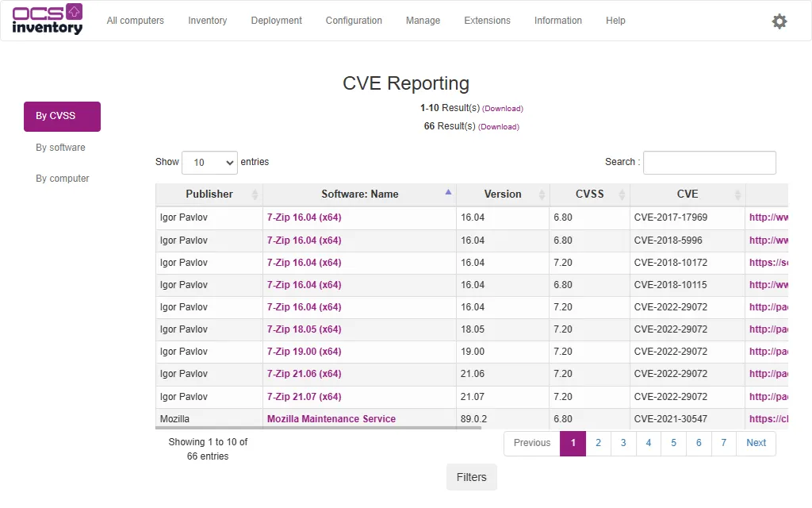Click CVE-2018-10115 cell

coord(688,285)
